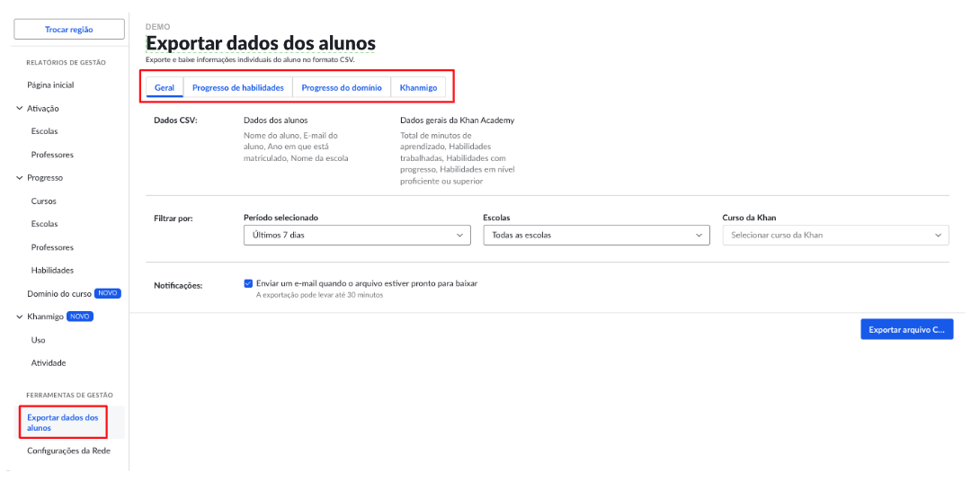Open Escolas under Ativação
The width and height of the screenshot is (980, 482).
44,131
